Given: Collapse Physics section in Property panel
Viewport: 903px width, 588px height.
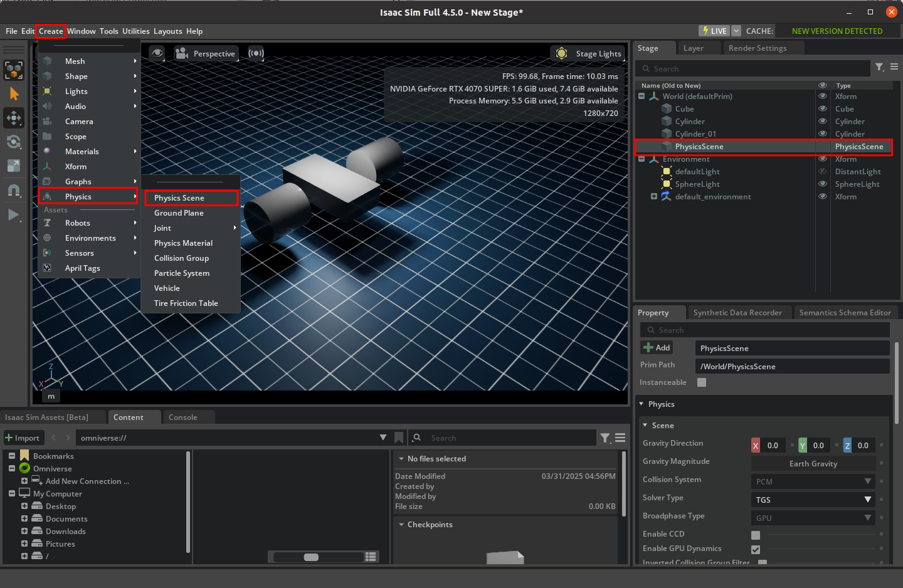Looking at the screenshot, I should pyautogui.click(x=642, y=404).
